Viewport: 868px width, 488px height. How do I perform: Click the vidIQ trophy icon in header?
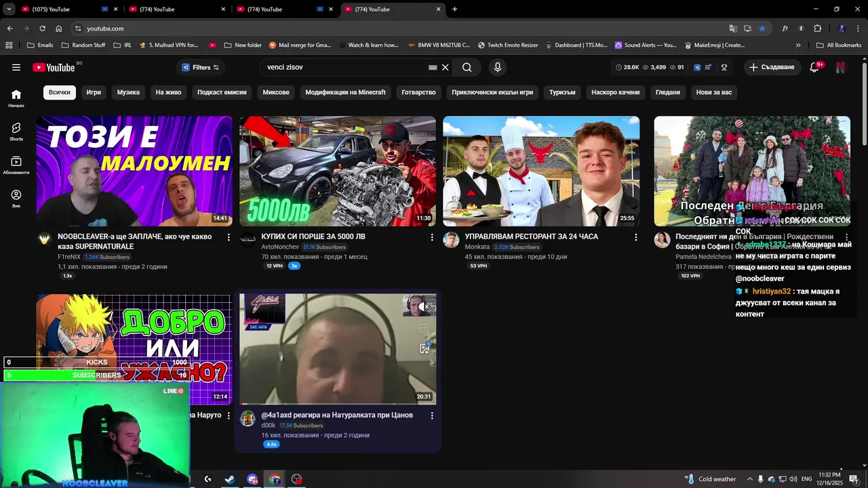(724, 67)
